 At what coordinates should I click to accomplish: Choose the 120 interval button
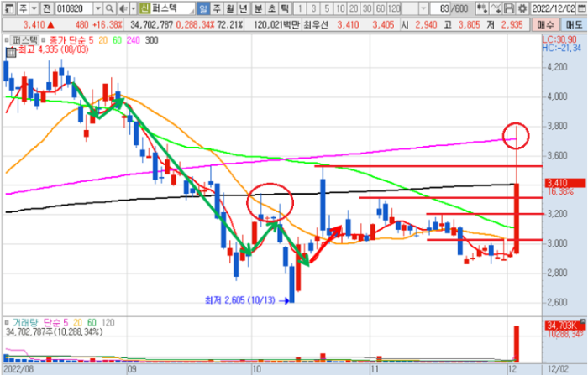(394, 8)
